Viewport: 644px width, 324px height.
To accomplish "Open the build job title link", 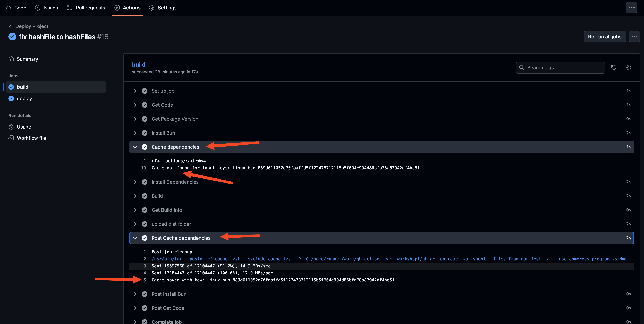I will pyautogui.click(x=139, y=64).
